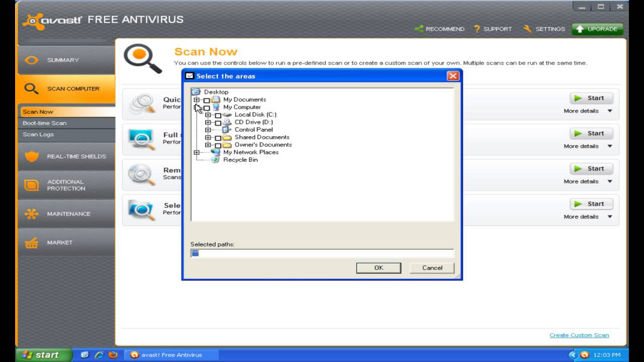The width and height of the screenshot is (644, 362).
Task: Click the Summary eye icon in sidebar
Action: tap(31, 60)
